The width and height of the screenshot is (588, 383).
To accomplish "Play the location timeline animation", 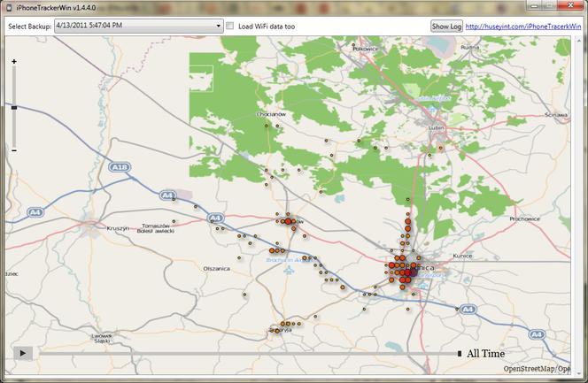I will coord(23,353).
